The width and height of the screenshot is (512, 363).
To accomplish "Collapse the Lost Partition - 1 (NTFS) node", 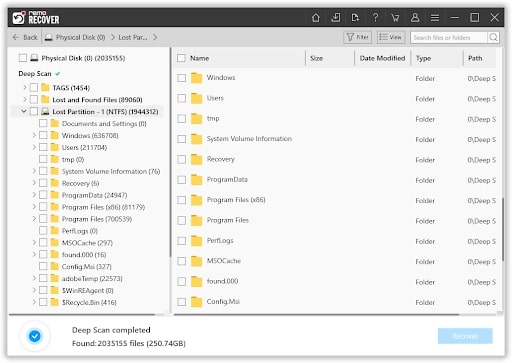I will point(24,111).
